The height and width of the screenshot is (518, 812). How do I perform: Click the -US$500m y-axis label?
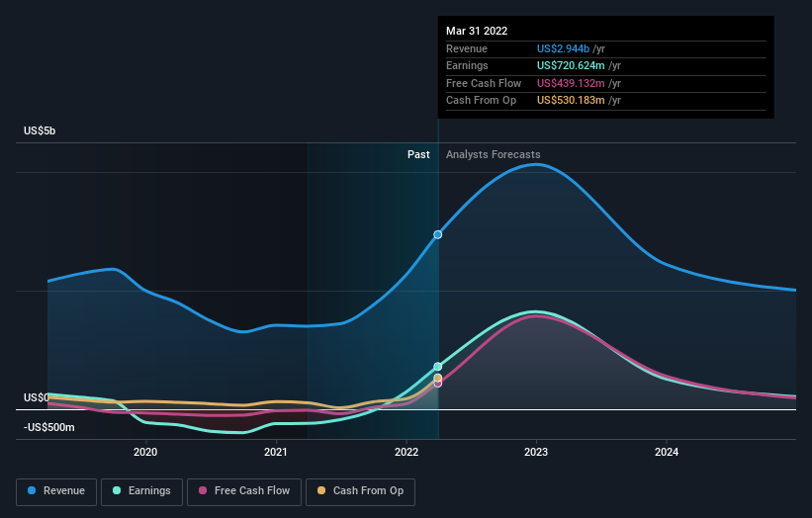49,427
